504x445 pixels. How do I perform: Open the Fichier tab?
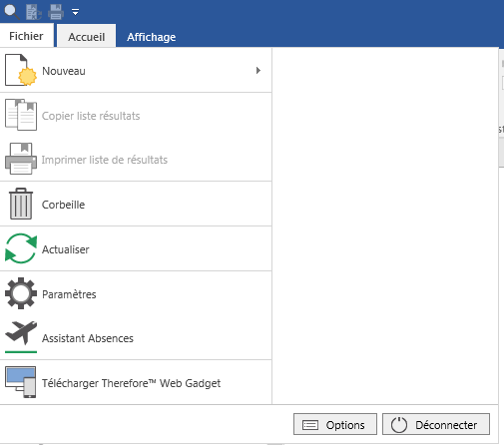click(x=26, y=36)
